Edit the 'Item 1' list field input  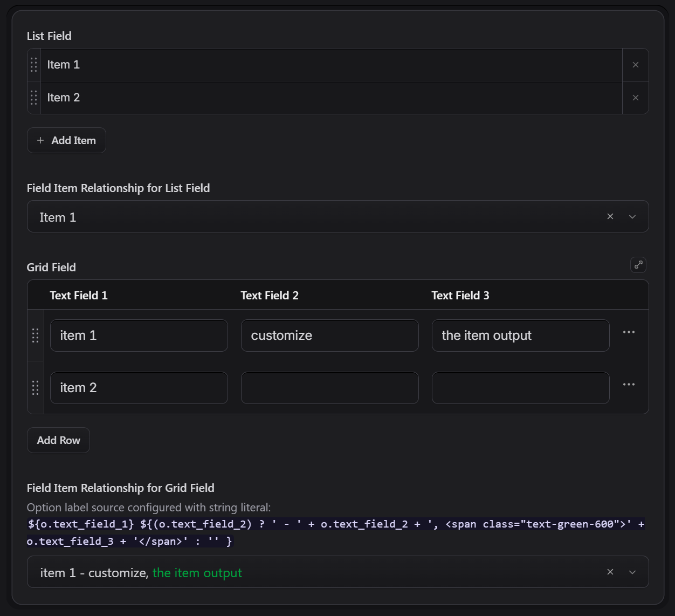pyautogui.click(x=332, y=65)
